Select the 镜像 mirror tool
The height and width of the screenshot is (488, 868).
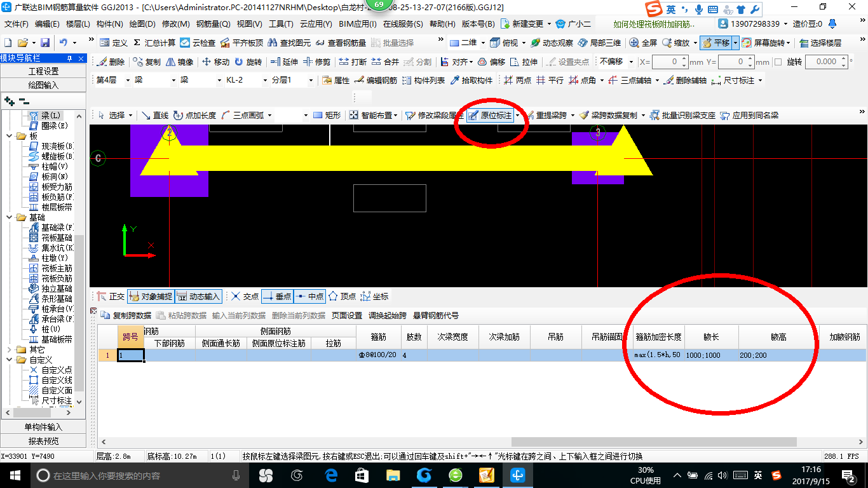[x=179, y=62]
